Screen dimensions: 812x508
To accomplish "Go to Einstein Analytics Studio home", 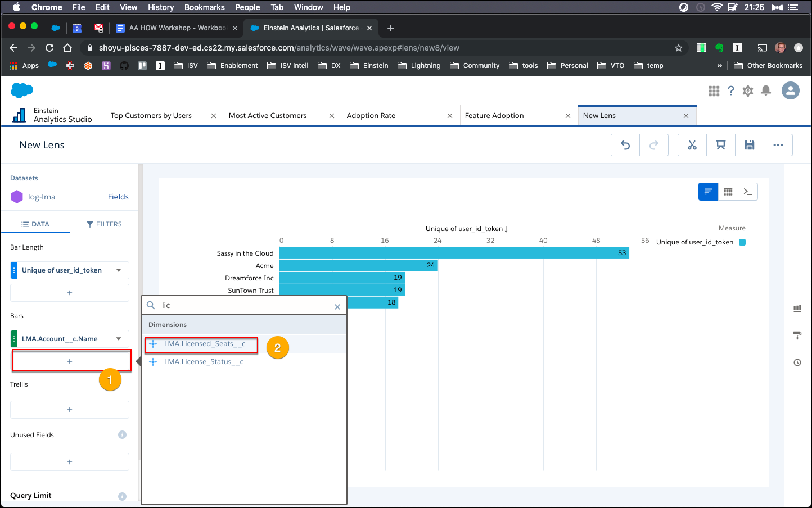I will pos(52,115).
